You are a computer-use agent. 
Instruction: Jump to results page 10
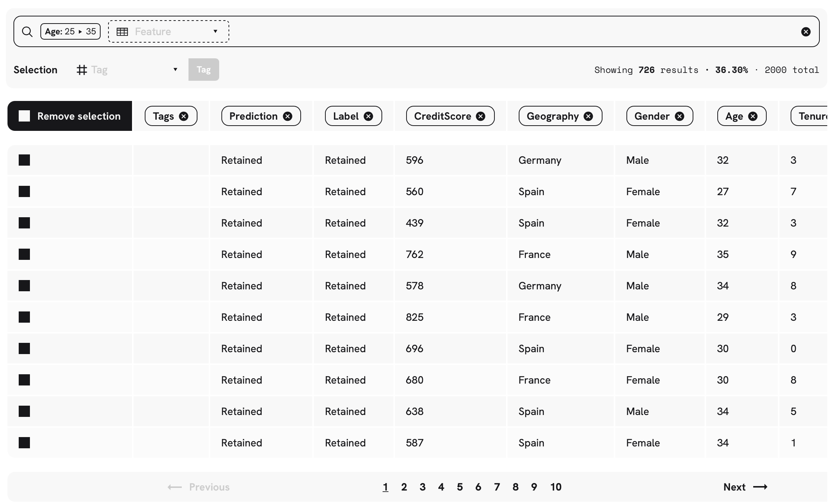[556, 487]
